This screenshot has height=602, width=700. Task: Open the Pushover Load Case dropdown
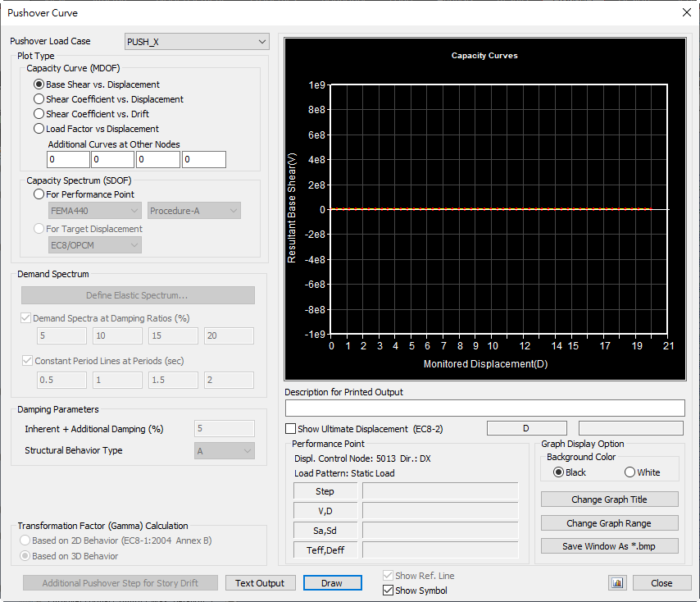(197, 41)
